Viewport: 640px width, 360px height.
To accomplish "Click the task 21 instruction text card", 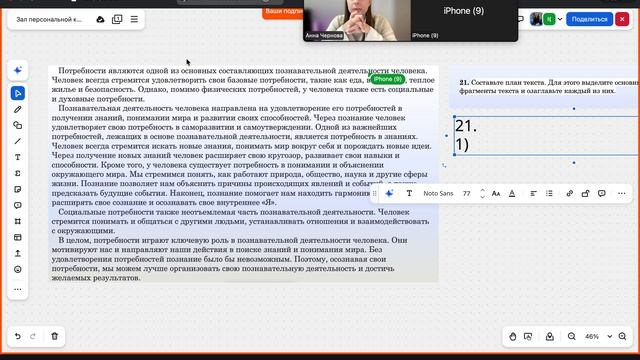I will (x=545, y=87).
